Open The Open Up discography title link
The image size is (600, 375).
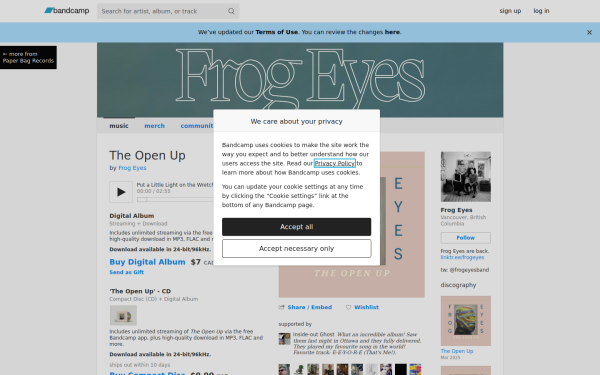[457, 351]
